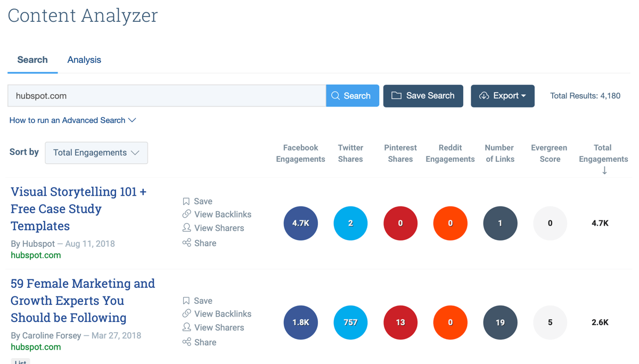Screen dimensions: 639x364
Task: Click the Total Results: 4,180 text
Action: point(585,96)
